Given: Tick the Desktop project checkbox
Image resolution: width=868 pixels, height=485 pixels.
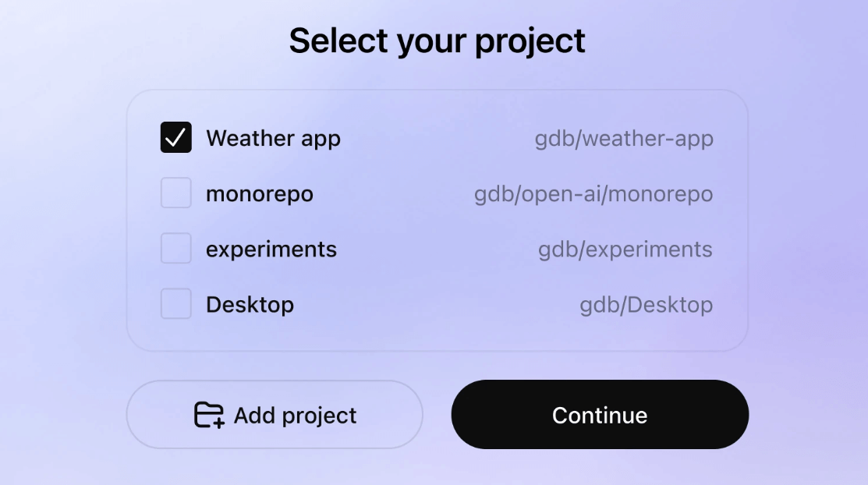Looking at the screenshot, I should click(176, 304).
